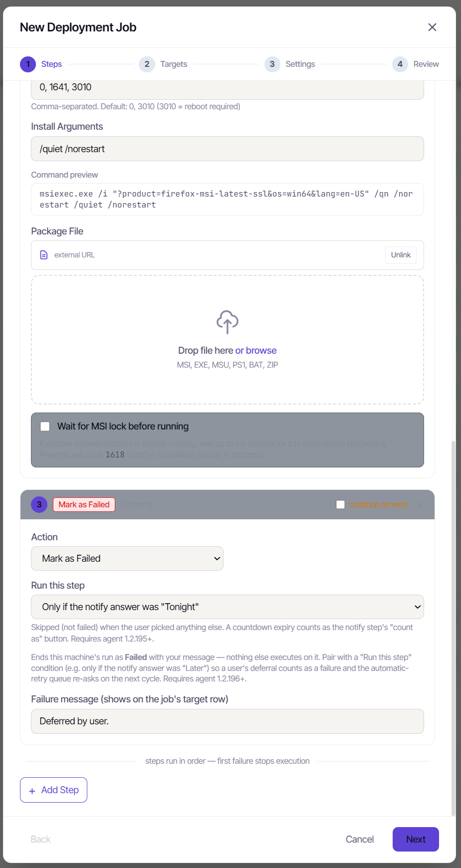Close the New Deployment Job dialog
Screen dimensions: 461x868
click(432, 27)
